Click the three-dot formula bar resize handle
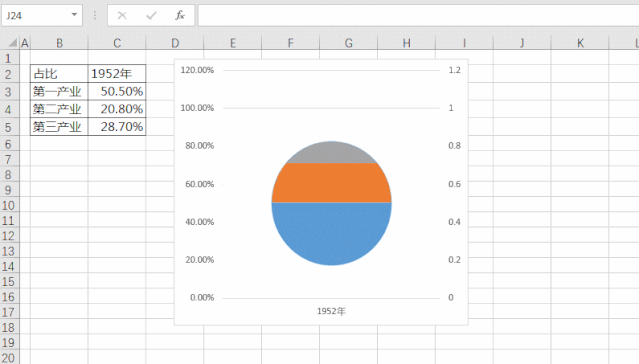Image resolution: width=639 pixels, height=364 pixels. [x=95, y=15]
